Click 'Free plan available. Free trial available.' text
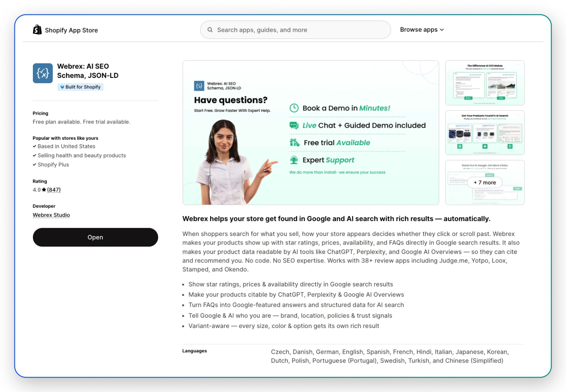The width and height of the screenshot is (566, 392). pos(81,122)
